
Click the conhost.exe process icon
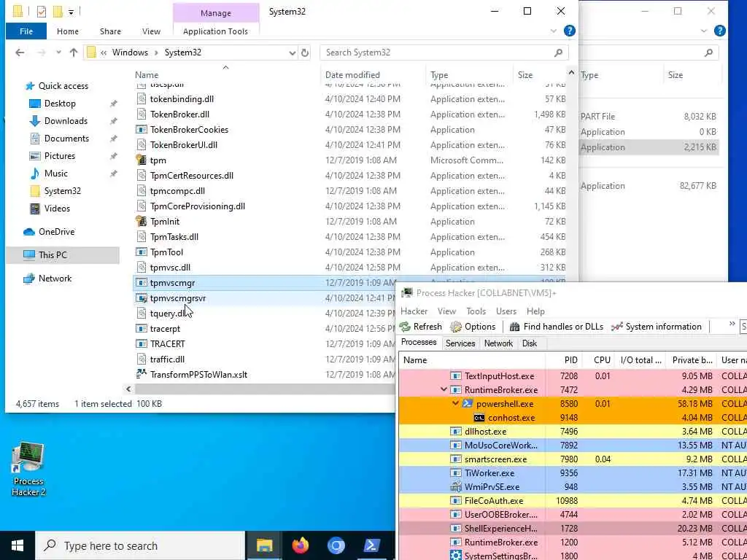[x=479, y=418]
